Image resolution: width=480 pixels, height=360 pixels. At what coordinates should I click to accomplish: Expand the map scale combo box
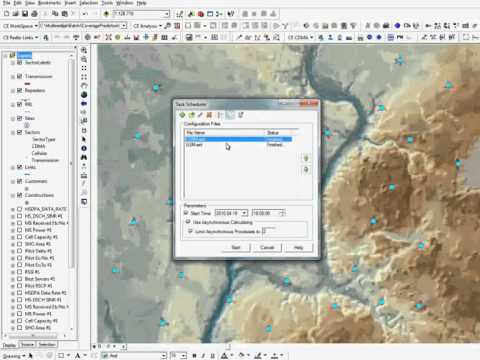coord(166,14)
